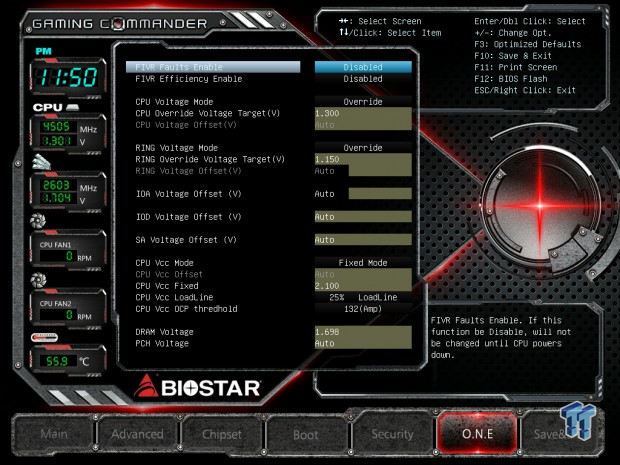Click the BIOSTAR logo
Viewport: 620px width, 465px height.
tap(197, 386)
